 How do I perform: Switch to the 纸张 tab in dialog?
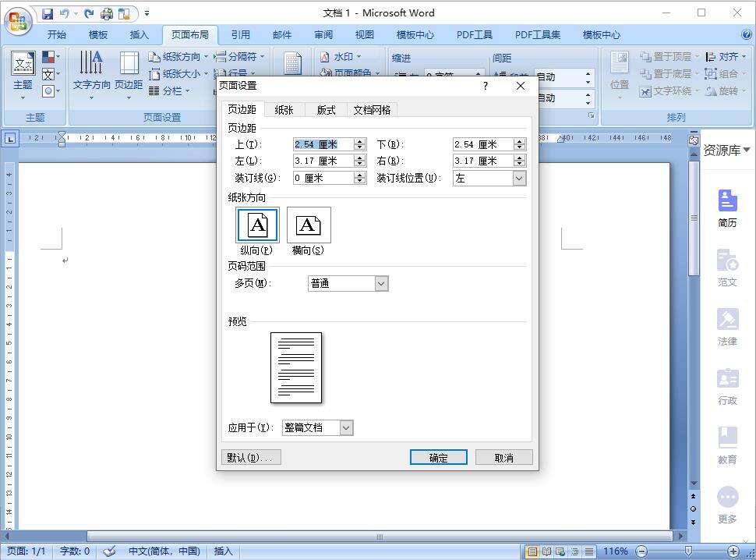pos(283,110)
